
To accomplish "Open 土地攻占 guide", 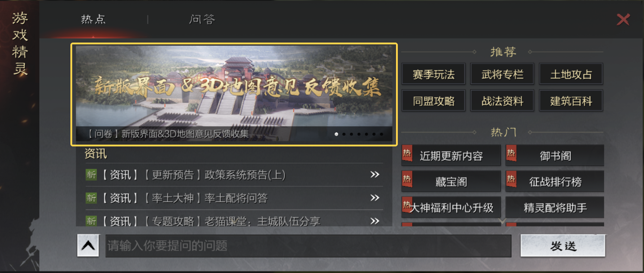I will (571, 74).
